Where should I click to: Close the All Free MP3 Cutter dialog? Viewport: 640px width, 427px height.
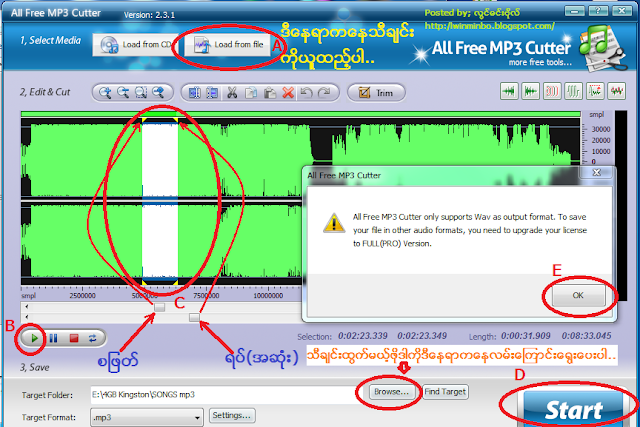(x=596, y=173)
